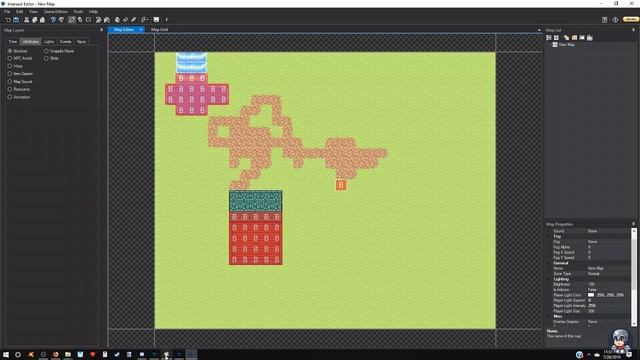Image resolution: width=640 pixels, height=360 pixels.
Task: Pin or unpin the Map Properties panel
Action: pos(633,224)
